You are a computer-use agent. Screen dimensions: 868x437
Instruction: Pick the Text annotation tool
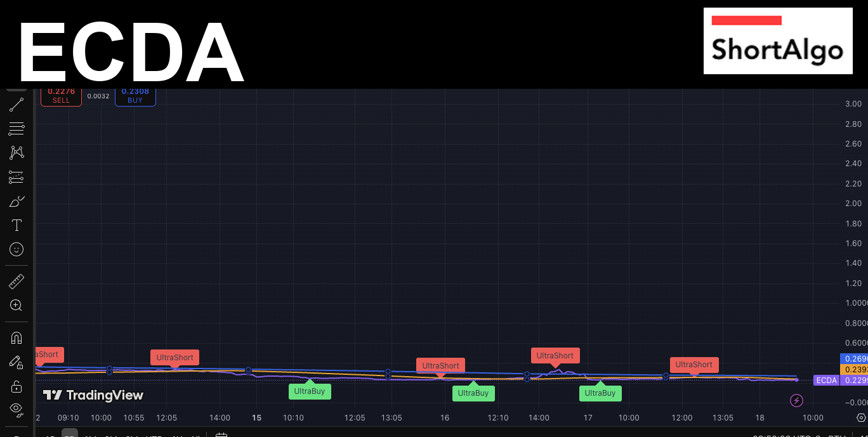(16, 225)
